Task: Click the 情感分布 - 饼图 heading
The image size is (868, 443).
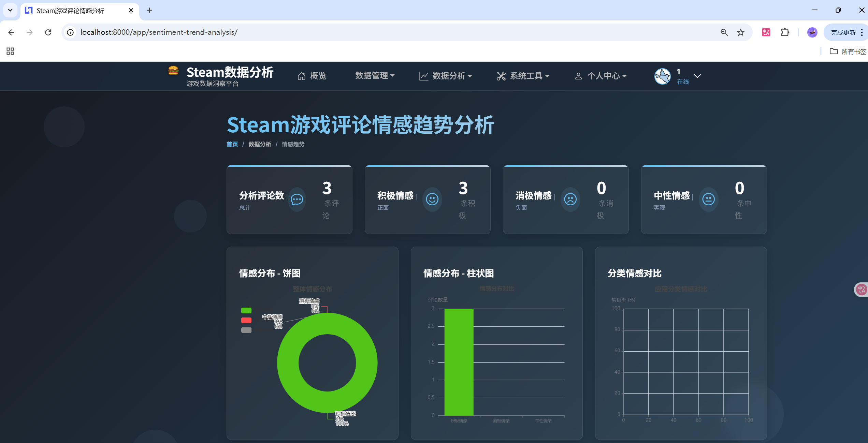Action: point(270,274)
